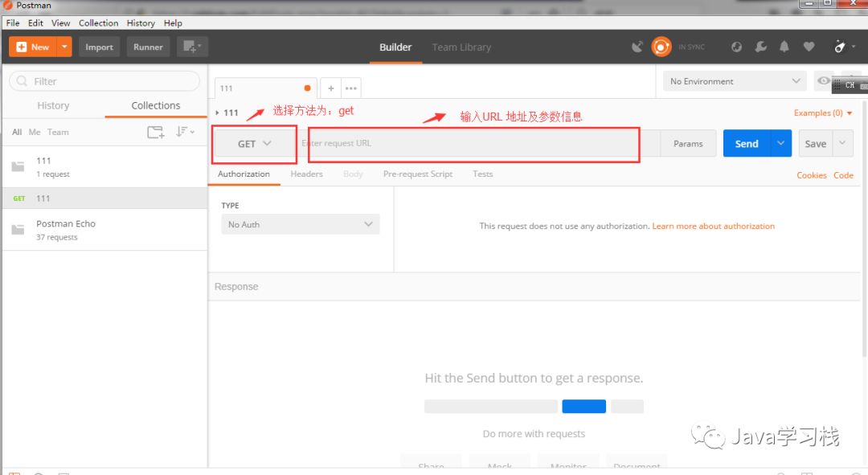Viewport: 868px width, 475px height.
Task: Click the Code link
Action: coord(843,175)
